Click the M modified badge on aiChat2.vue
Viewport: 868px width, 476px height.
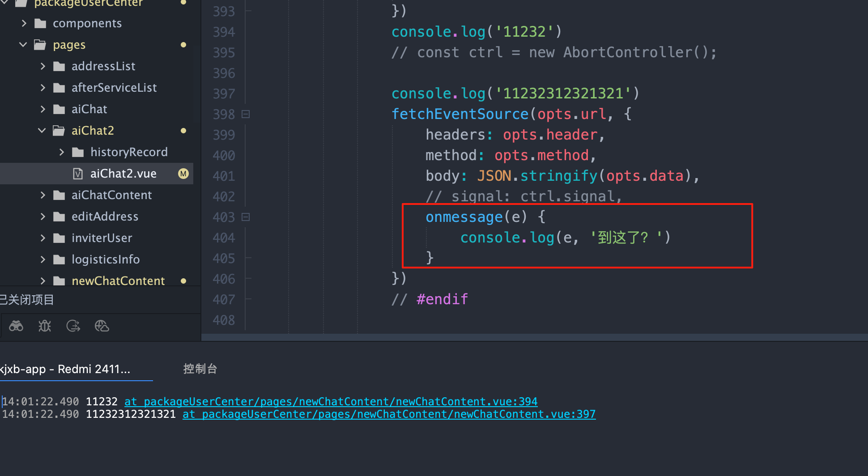pyautogui.click(x=183, y=174)
